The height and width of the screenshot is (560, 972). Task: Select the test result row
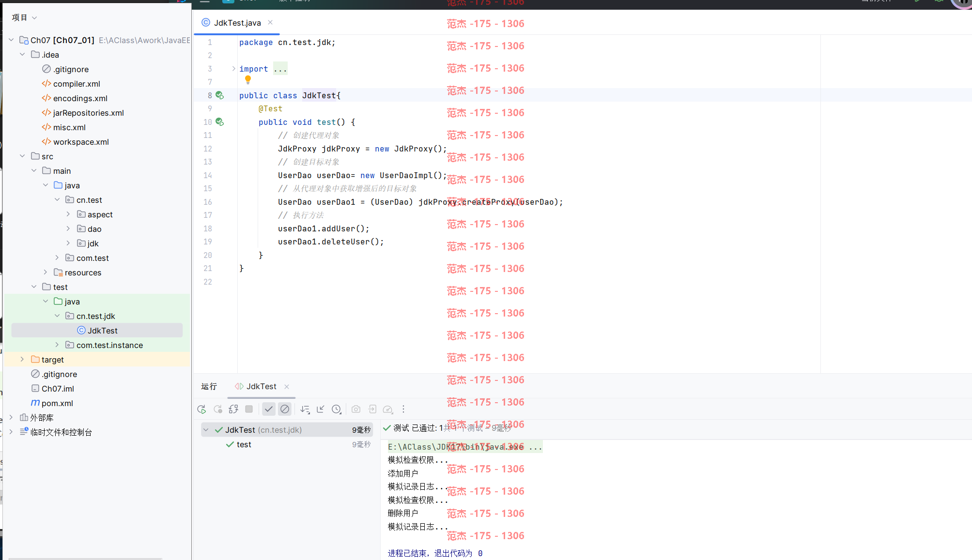tap(287, 444)
